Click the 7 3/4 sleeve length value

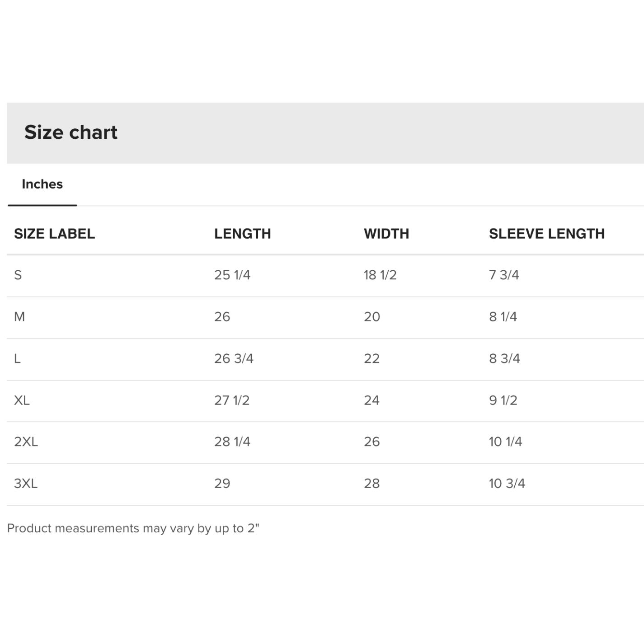(504, 275)
